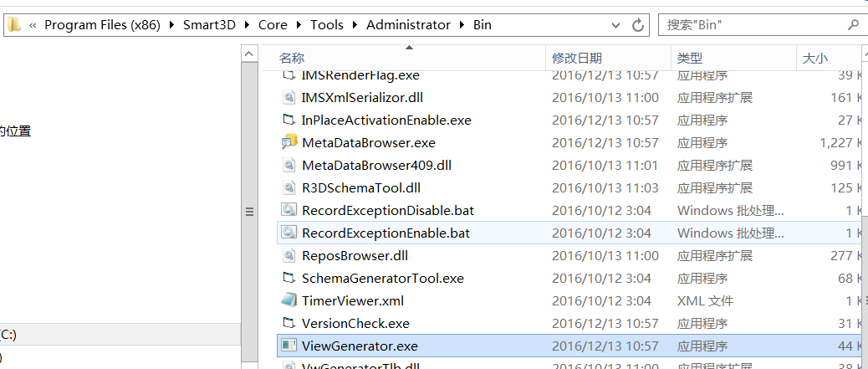
Task: Click the VersionCheck.exe file icon
Action: coord(288,323)
